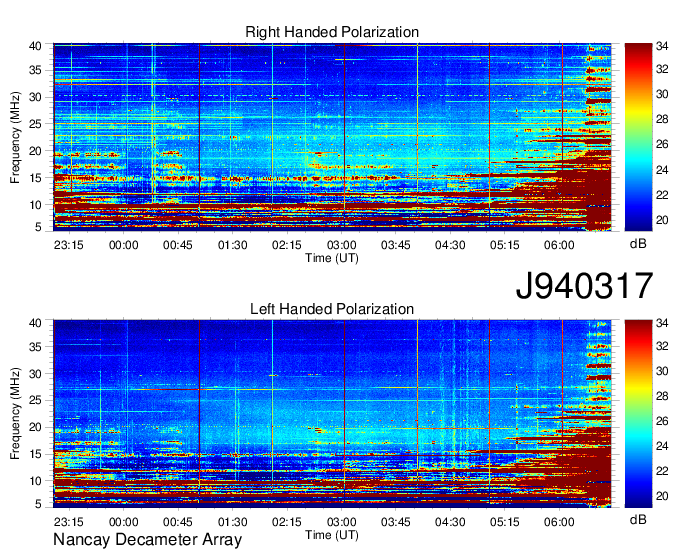The width and height of the screenshot is (680, 552).
Task: Click '00:00' time tick on Right Handed plot
Action: [x=124, y=245]
